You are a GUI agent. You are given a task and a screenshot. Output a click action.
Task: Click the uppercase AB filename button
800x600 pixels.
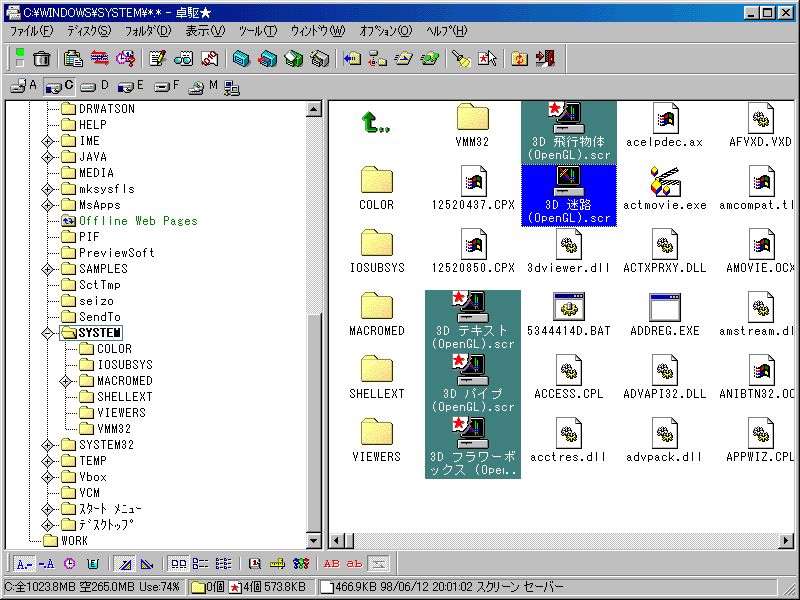pyautogui.click(x=332, y=563)
